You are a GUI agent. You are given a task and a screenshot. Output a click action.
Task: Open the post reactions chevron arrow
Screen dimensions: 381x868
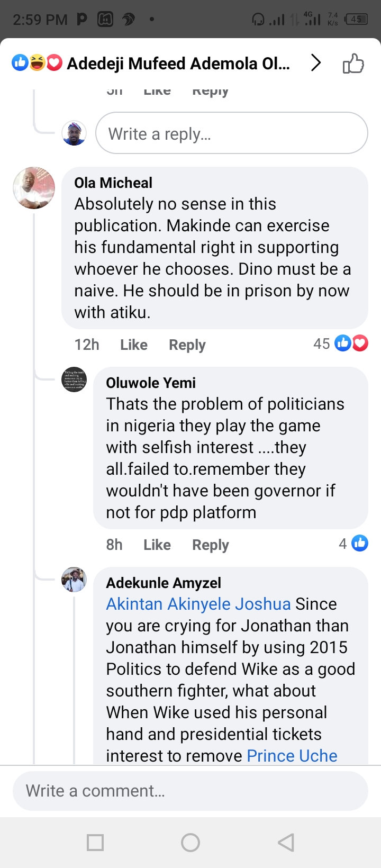pyautogui.click(x=316, y=63)
